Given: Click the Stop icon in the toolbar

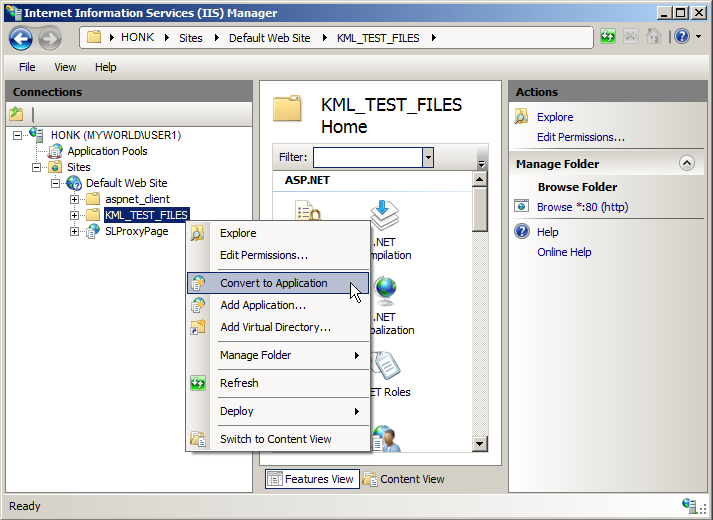Looking at the screenshot, I should [631, 36].
